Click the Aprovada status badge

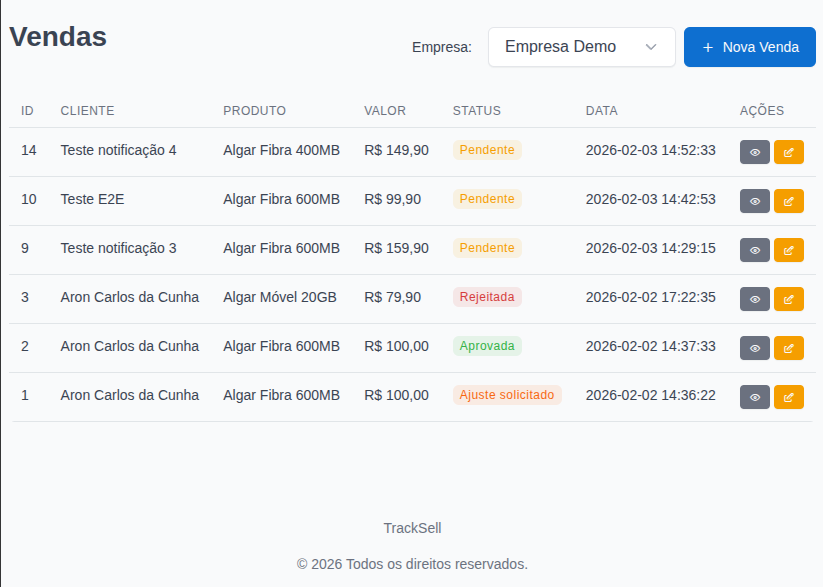pyautogui.click(x=487, y=346)
